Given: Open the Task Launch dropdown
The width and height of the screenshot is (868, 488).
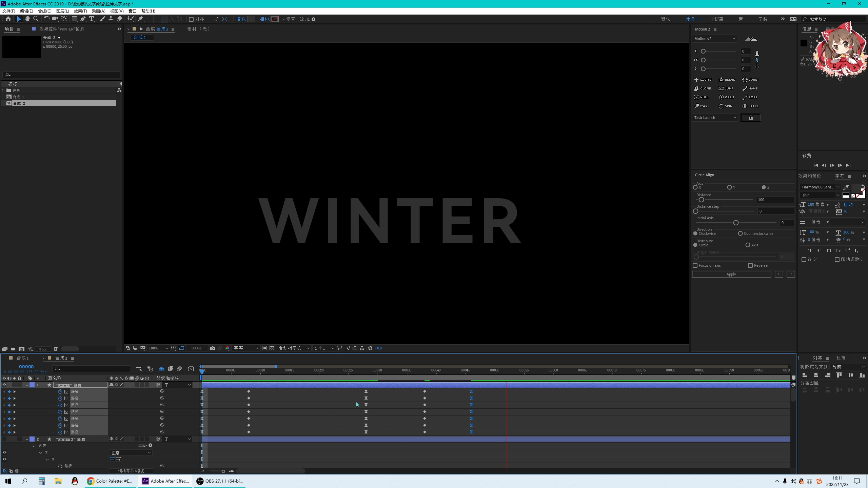Looking at the screenshot, I should (715, 118).
